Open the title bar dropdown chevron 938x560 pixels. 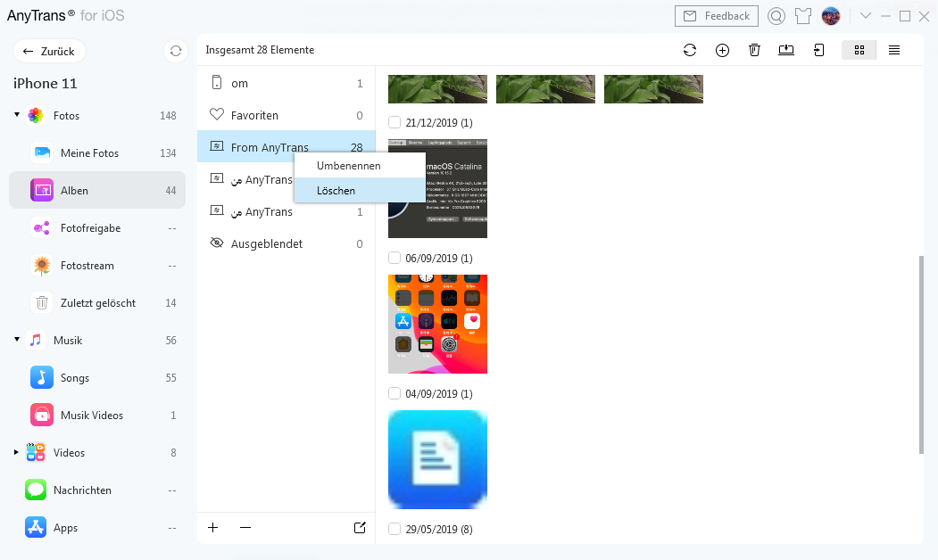[x=865, y=15]
